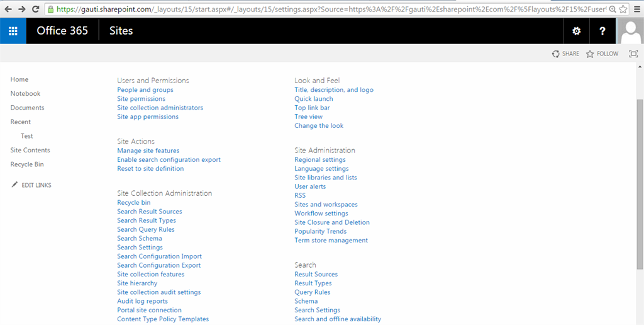
Task: Open Test under Recent
Action: click(26, 136)
